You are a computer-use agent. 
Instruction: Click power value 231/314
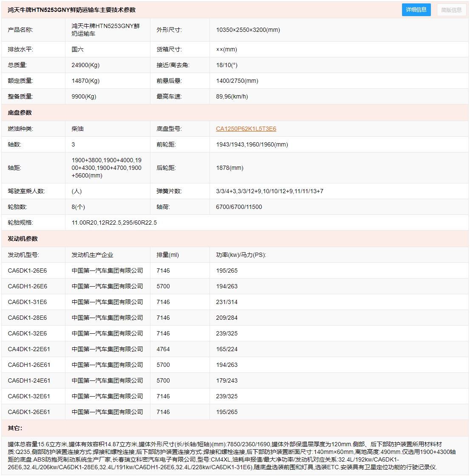[x=227, y=302]
